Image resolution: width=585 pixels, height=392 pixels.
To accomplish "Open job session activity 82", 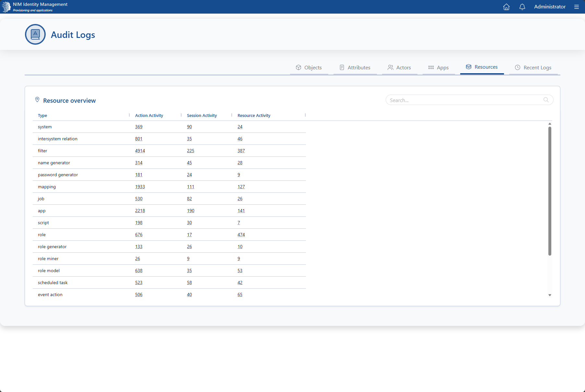I will click(189, 199).
